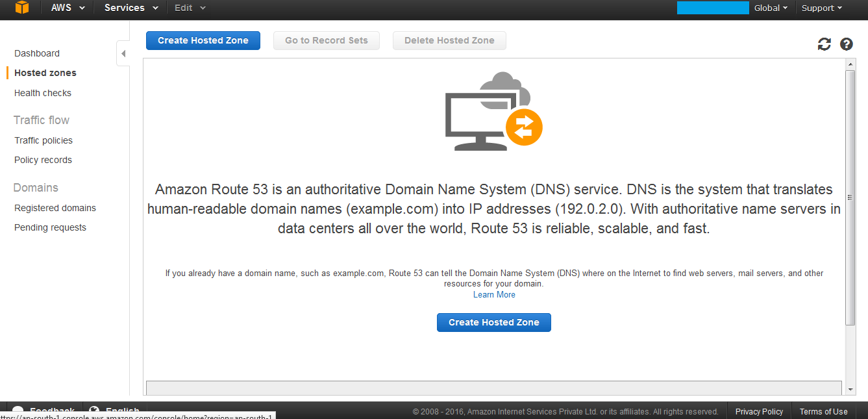View Pending requests
Image resolution: width=868 pixels, height=419 pixels.
tap(50, 227)
